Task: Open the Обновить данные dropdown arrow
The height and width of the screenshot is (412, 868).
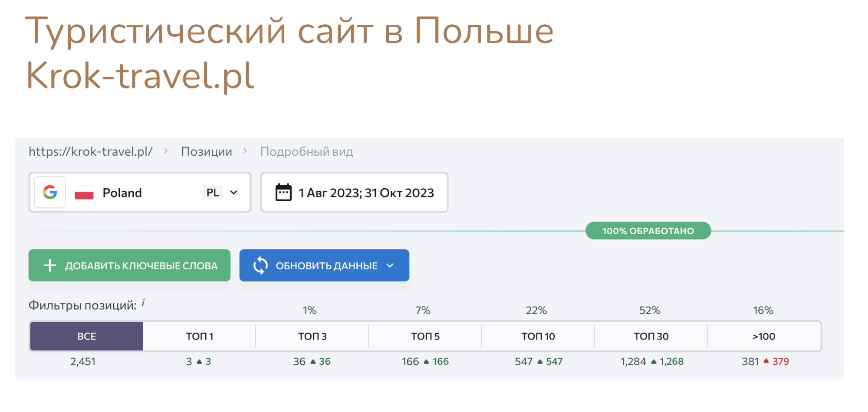Action: pos(390,265)
